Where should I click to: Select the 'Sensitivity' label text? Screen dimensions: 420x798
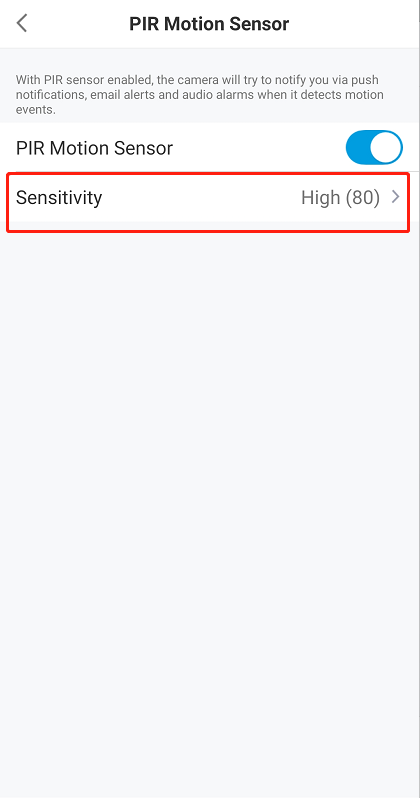(59, 197)
